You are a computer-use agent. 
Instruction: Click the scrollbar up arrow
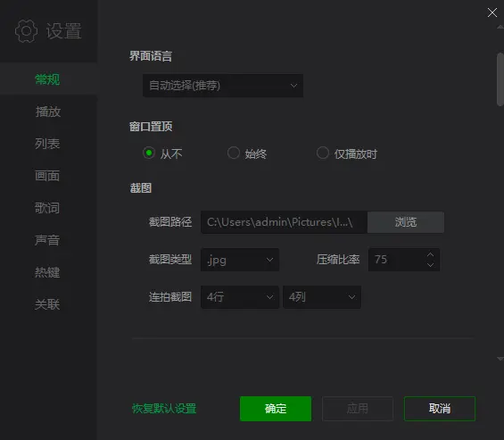pyautogui.click(x=500, y=28)
